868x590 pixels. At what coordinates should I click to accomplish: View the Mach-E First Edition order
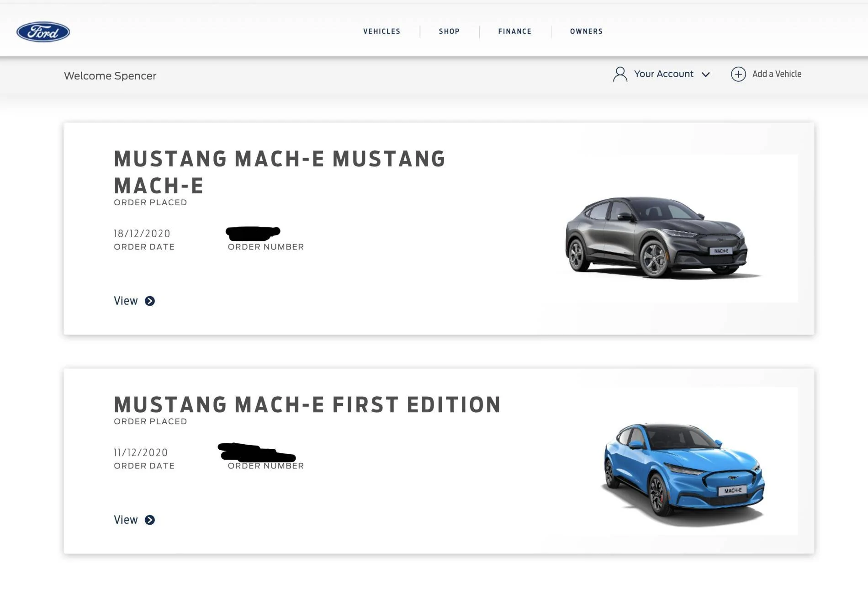tap(126, 520)
